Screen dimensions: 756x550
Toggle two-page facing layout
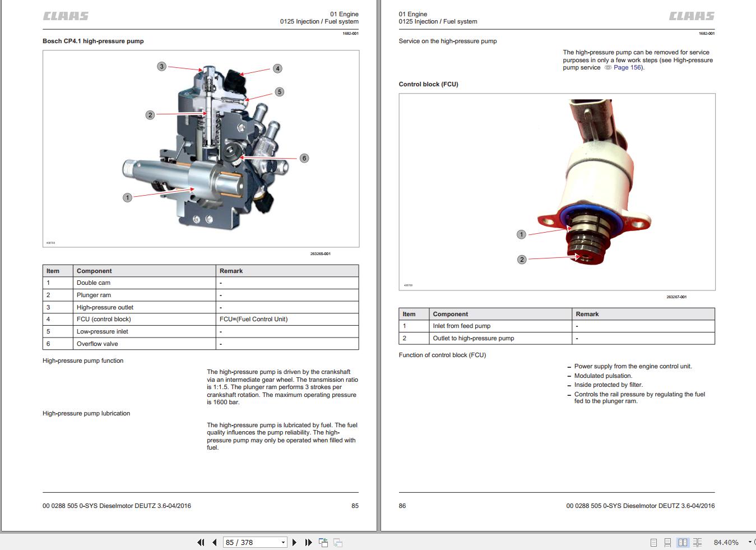coord(683,543)
